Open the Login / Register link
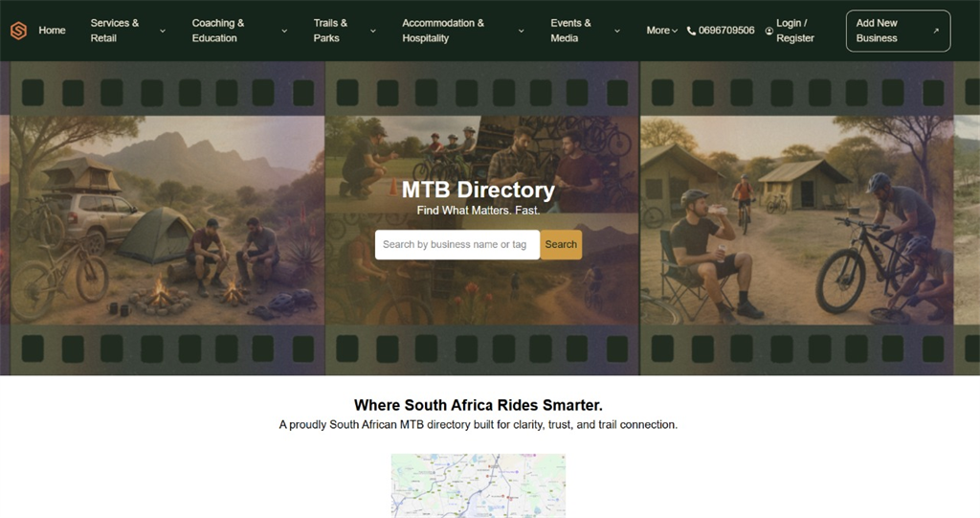The width and height of the screenshot is (980, 518). tap(794, 31)
